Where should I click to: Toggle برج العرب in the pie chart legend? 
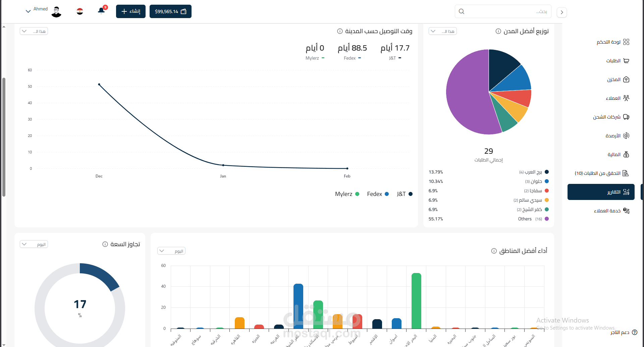[x=534, y=172]
